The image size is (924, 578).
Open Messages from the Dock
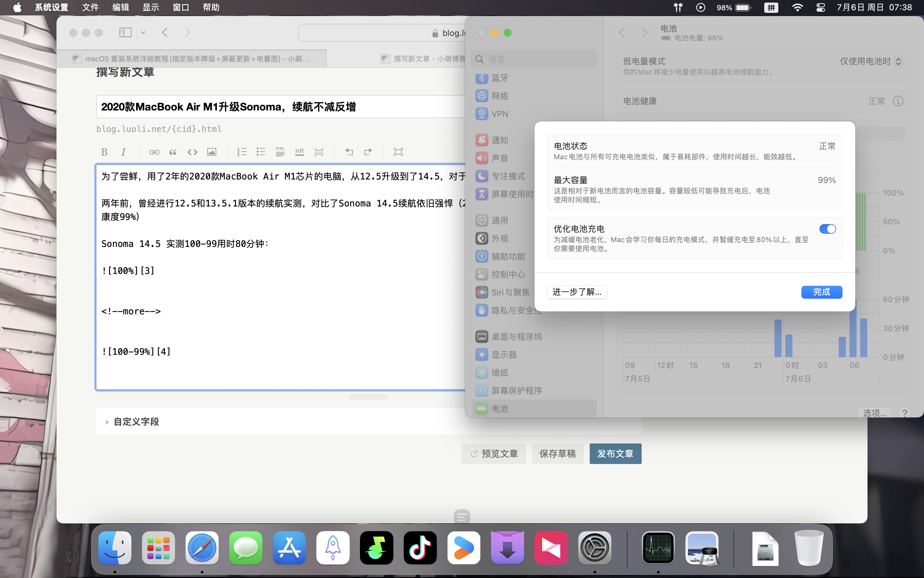[245, 548]
